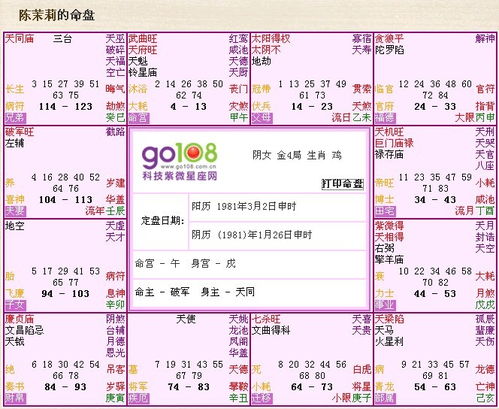Click the 贪狼平 star name

[x=389, y=39]
